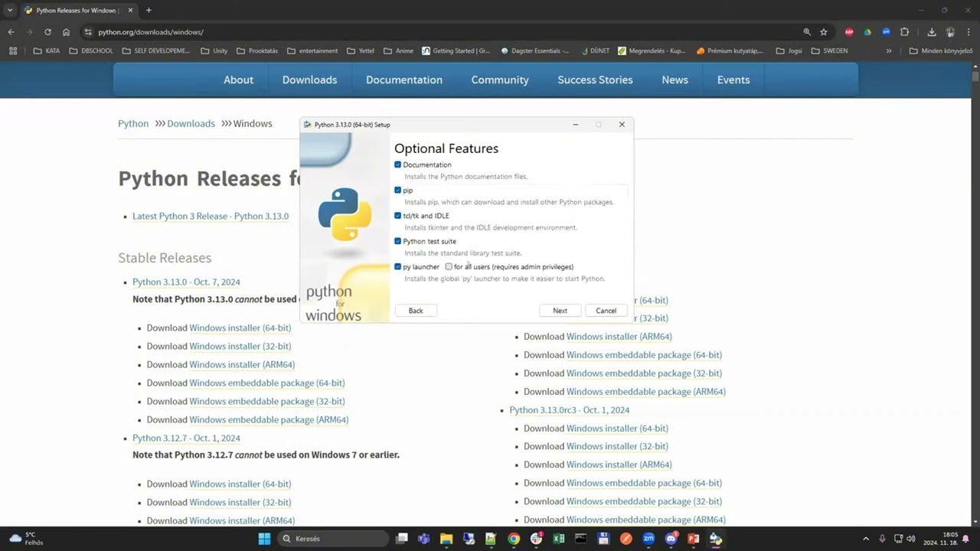Click Cancel in Python Setup dialog
The width and height of the screenshot is (980, 551).
606,311
